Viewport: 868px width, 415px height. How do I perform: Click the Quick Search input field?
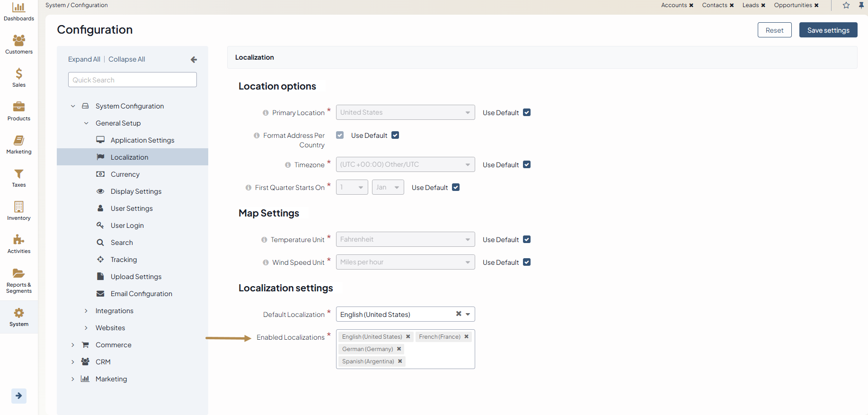[133, 80]
